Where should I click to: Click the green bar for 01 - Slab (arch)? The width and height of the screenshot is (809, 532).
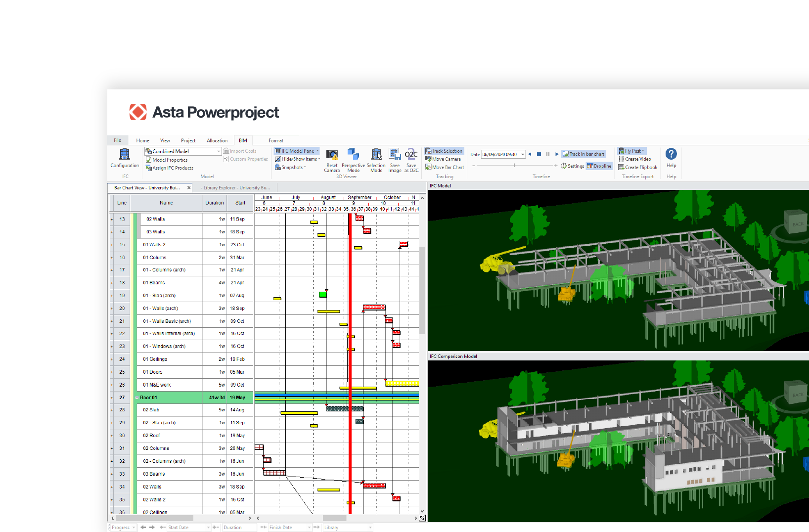point(323,295)
